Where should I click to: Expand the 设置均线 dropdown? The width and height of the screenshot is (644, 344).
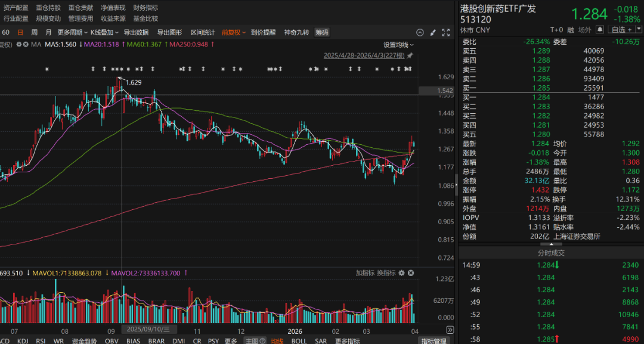click(398, 44)
